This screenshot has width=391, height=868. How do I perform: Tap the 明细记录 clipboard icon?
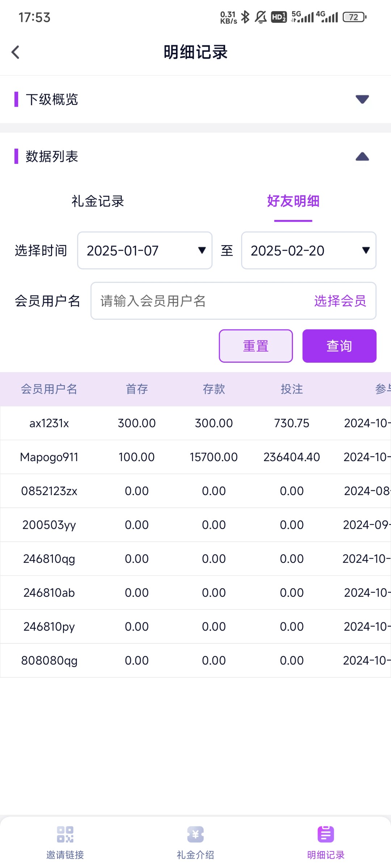click(x=325, y=834)
